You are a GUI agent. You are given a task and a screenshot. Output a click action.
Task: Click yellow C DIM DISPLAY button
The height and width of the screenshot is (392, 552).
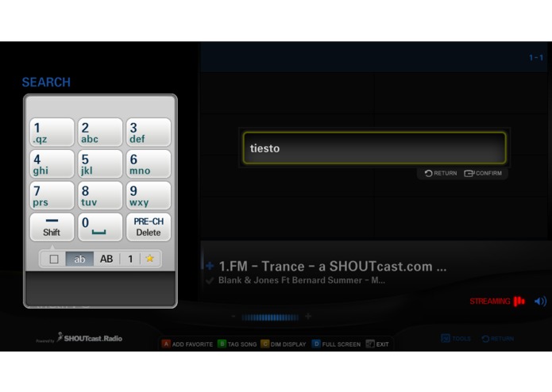pyautogui.click(x=284, y=344)
